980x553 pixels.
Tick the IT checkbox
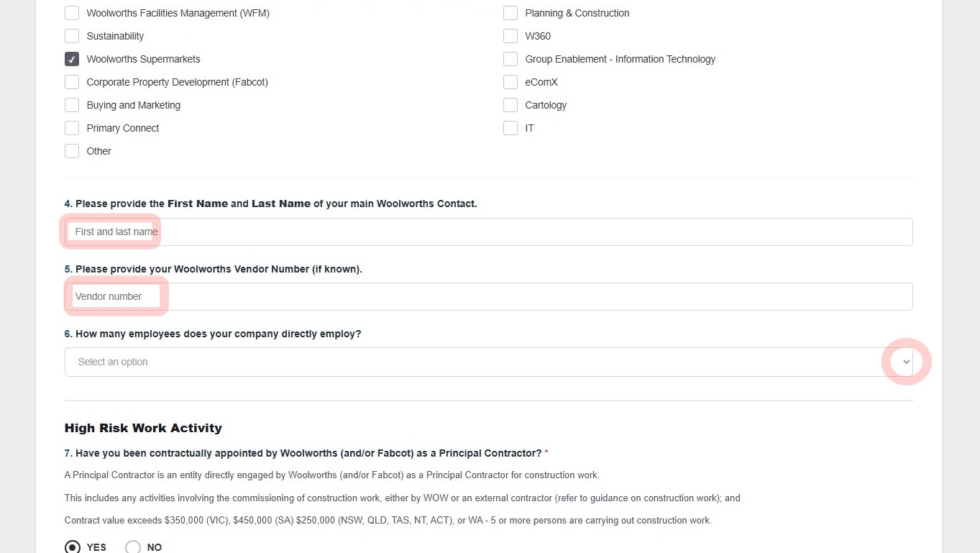pos(510,128)
